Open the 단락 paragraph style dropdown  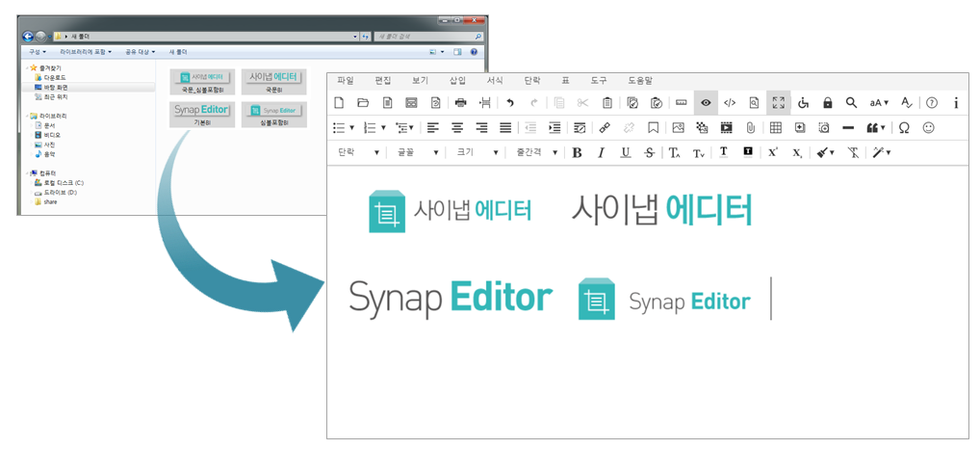[x=359, y=152]
